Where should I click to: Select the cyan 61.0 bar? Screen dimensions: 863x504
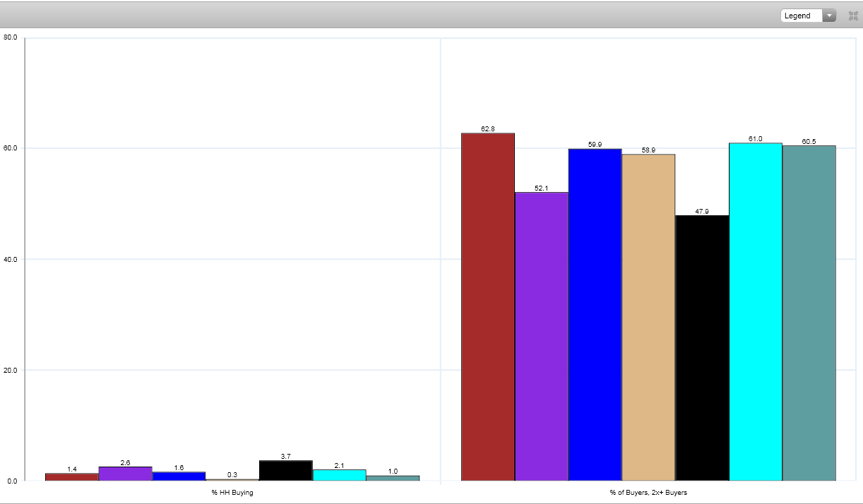[755, 312]
